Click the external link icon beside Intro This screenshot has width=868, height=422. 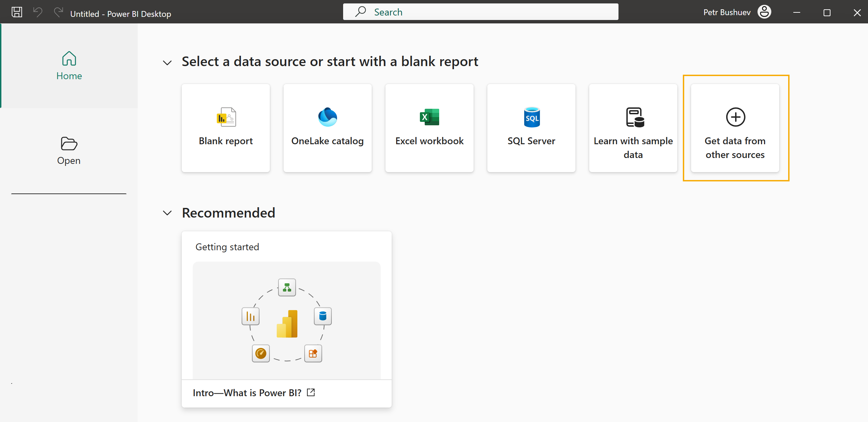pos(311,392)
